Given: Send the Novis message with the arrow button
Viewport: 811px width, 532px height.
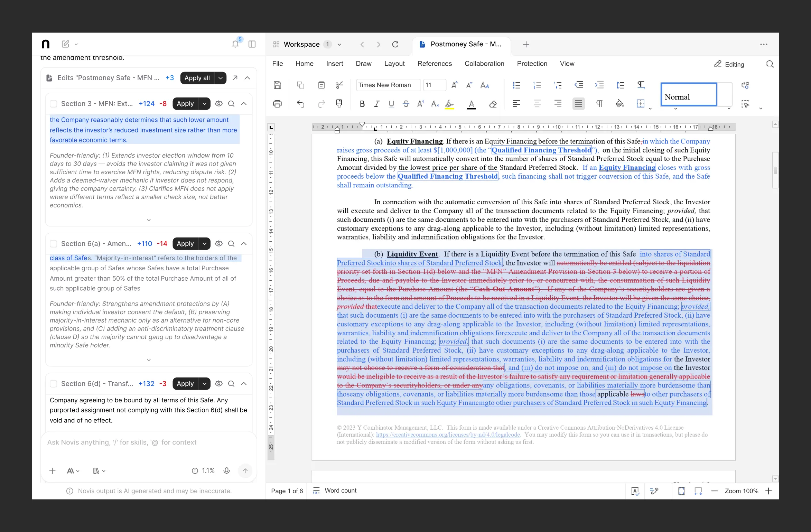Looking at the screenshot, I should (245, 471).
